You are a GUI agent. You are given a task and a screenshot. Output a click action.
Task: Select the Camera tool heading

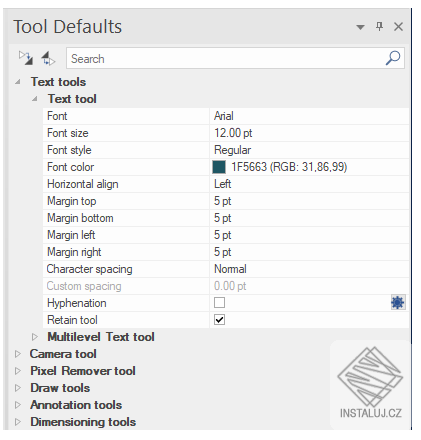(x=63, y=354)
